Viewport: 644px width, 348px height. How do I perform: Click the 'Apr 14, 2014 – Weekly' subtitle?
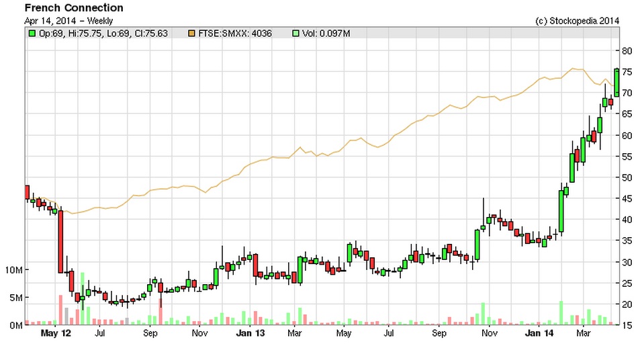pyautogui.click(x=68, y=21)
